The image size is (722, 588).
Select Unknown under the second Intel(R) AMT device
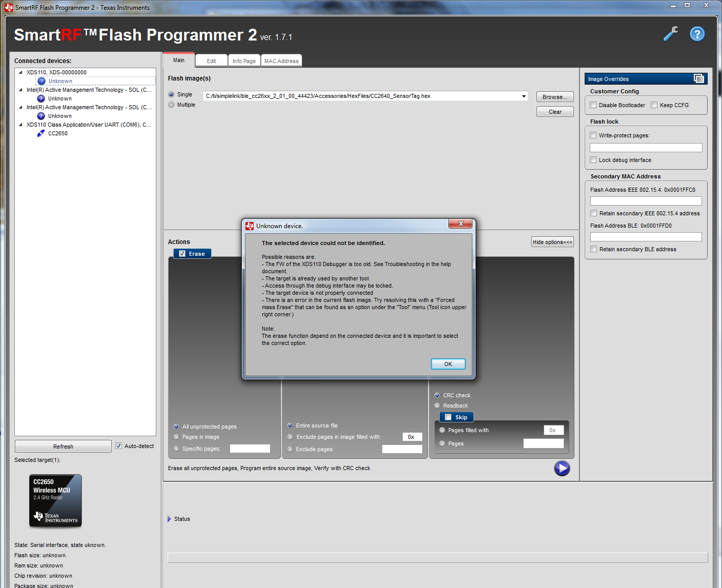[60, 116]
